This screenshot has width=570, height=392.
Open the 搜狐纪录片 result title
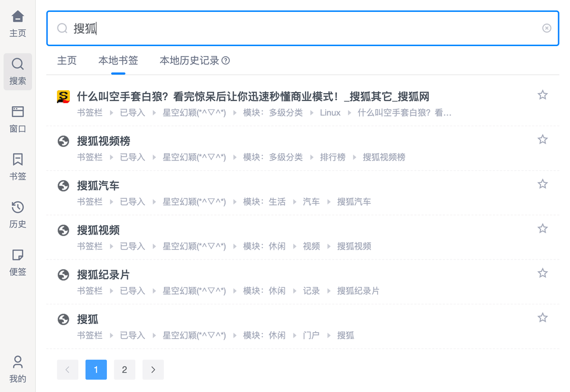tap(104, 275)
